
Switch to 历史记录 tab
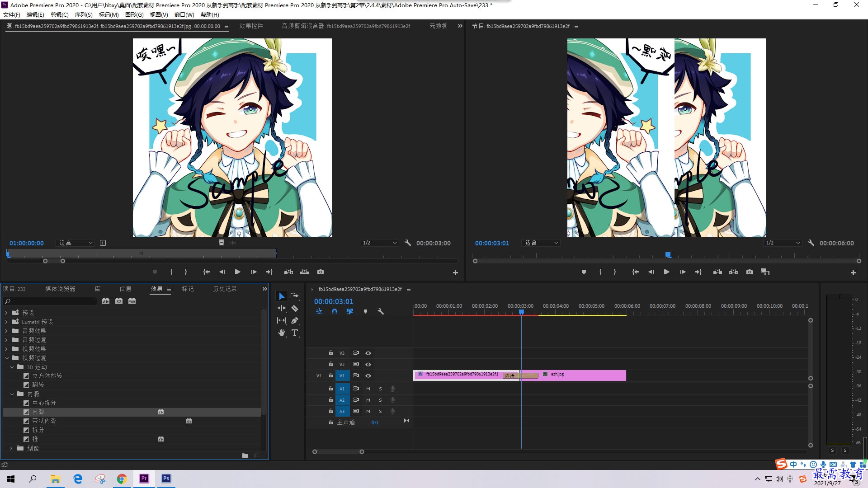[225, 289]
